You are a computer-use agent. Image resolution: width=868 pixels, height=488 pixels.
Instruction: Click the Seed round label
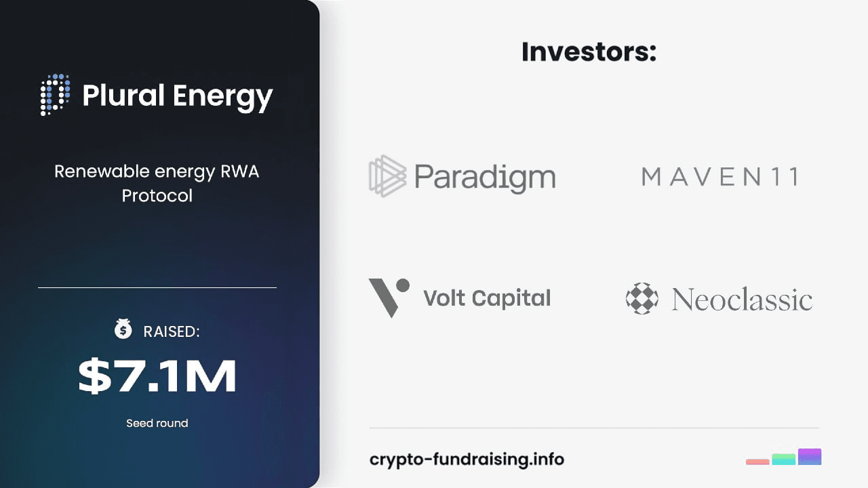point(157,423)
